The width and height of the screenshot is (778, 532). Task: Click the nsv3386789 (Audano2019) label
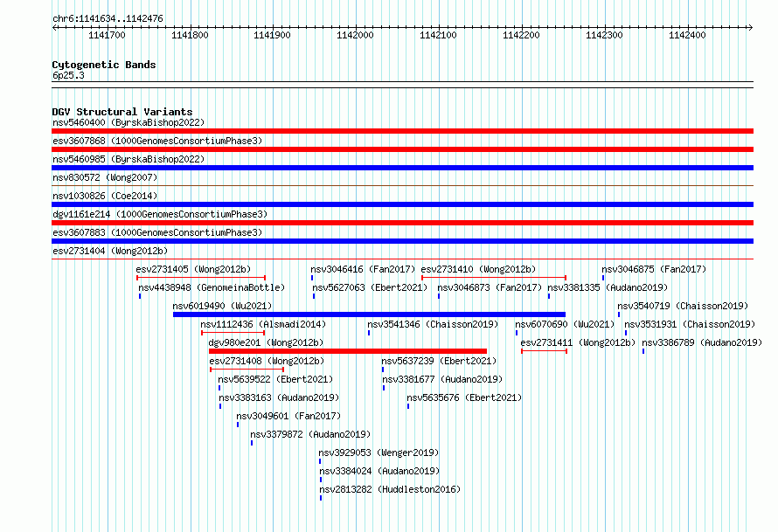point(702,342)
